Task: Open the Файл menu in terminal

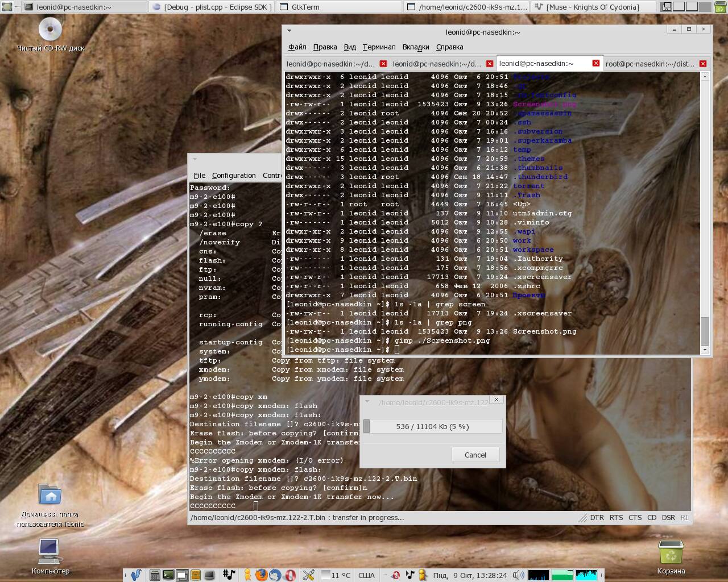Action: click(x=297, y=47)
